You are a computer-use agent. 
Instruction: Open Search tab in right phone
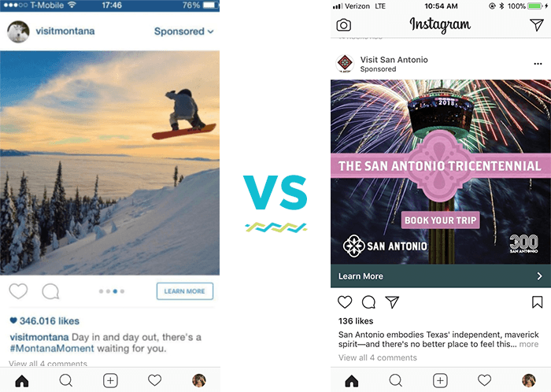[396, 380]
